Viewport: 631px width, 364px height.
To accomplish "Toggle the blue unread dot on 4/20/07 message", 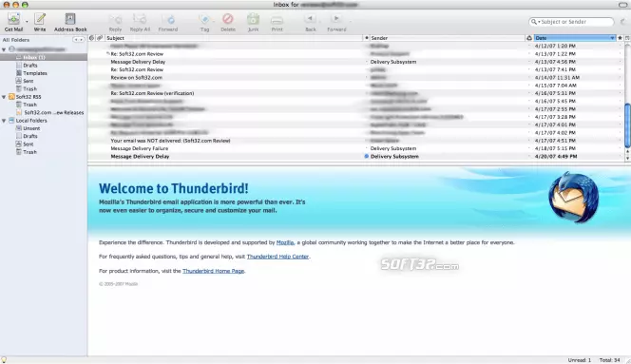I will pos(367,156).
